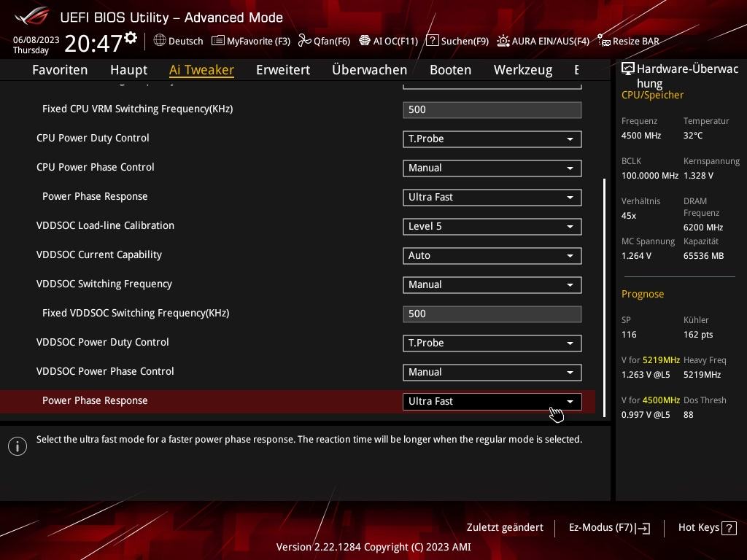Open Qfan (F6) control
Image resolution: width=747 pixels, height=560 pixels.
tap(324, 41)
